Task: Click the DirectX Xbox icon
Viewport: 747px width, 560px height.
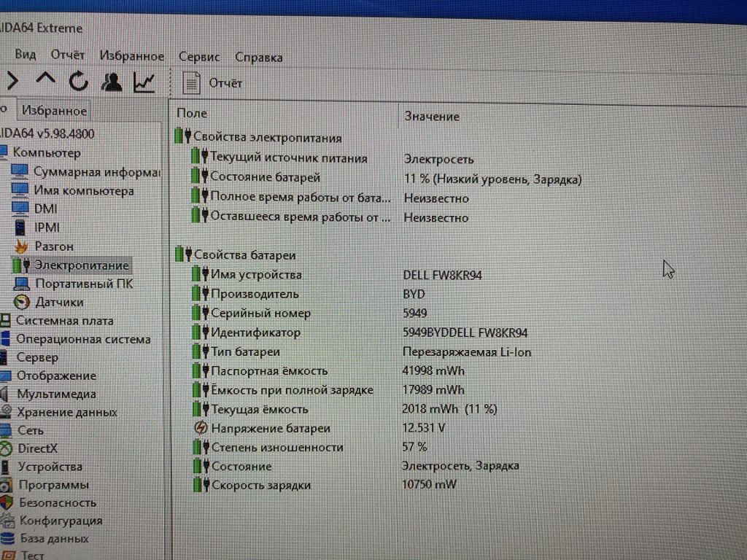Action: [6, 448]
